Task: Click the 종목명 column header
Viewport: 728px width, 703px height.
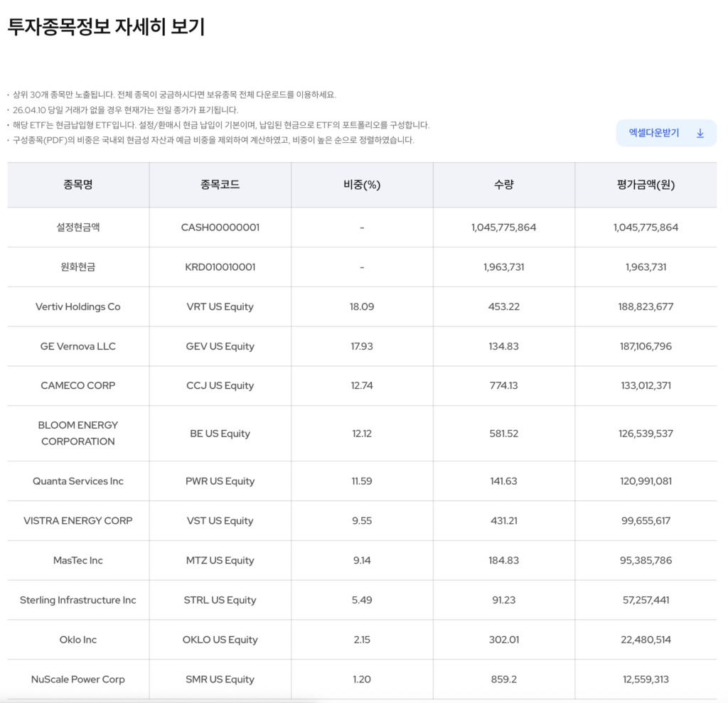Action: coord(78,185)
